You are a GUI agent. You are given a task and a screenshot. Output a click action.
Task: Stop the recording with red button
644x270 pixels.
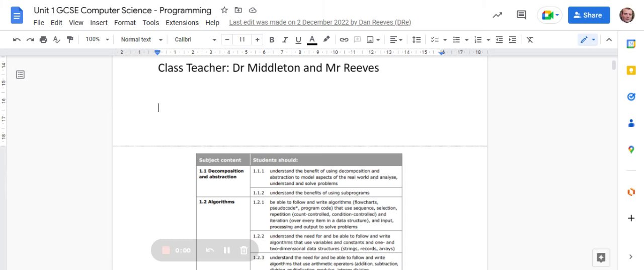[166, 250]
